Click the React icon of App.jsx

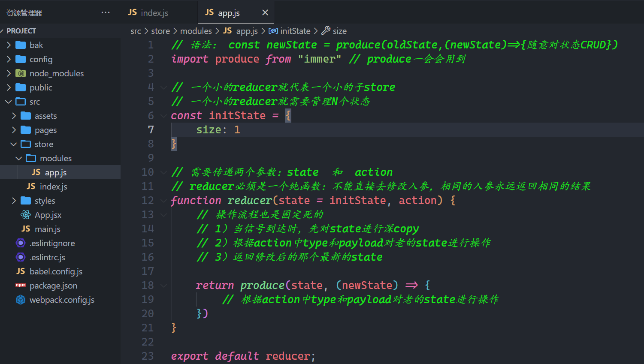tap(26, 215)
